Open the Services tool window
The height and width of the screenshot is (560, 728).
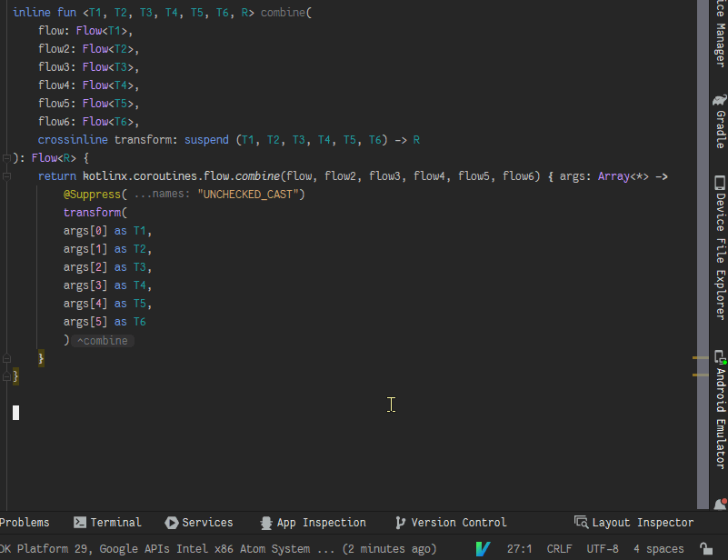coord(199,523)
